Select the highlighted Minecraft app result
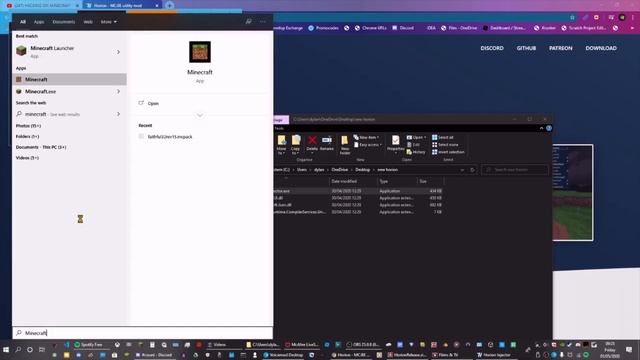 (x=69, y=79)
